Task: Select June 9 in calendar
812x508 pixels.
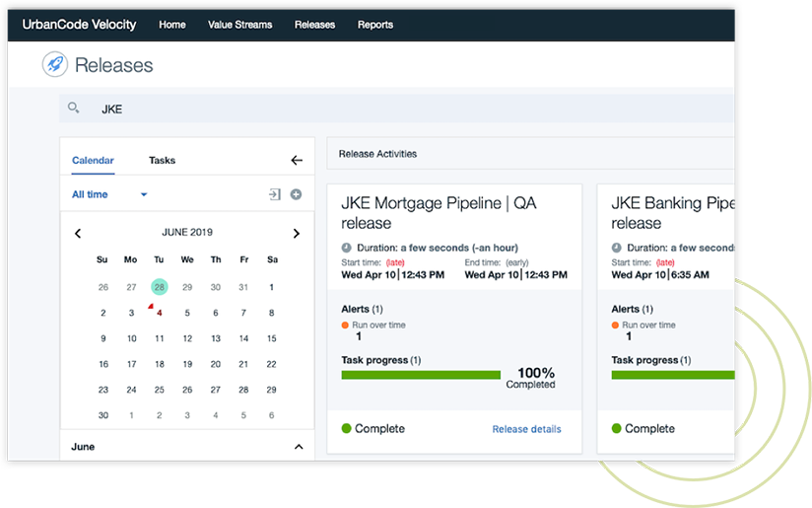Action: click(103, 338)
